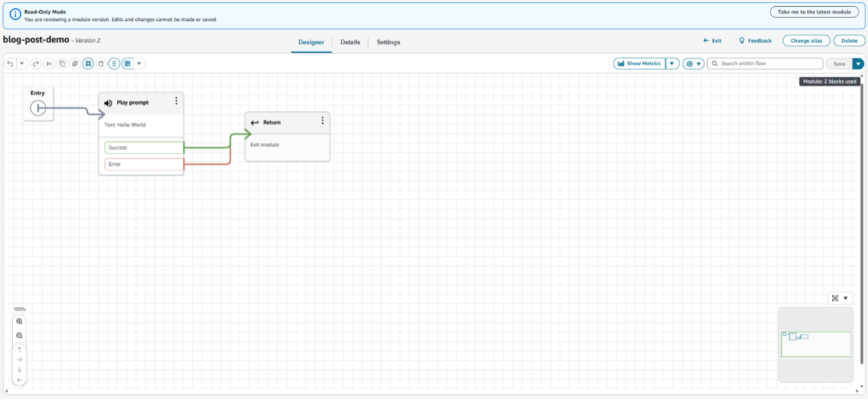Click Take me to the latest module
Viewport: 868px width, 401px height.
pos(814,12)
